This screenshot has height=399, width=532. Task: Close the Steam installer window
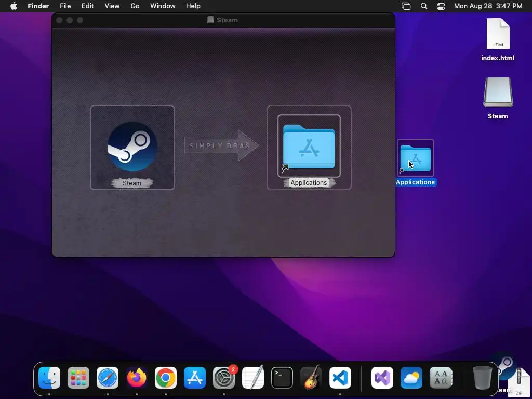[x=59, y=20]
